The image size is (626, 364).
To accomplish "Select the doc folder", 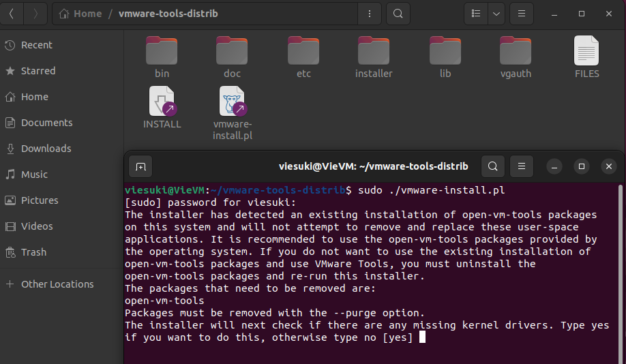I will point(232,57).
